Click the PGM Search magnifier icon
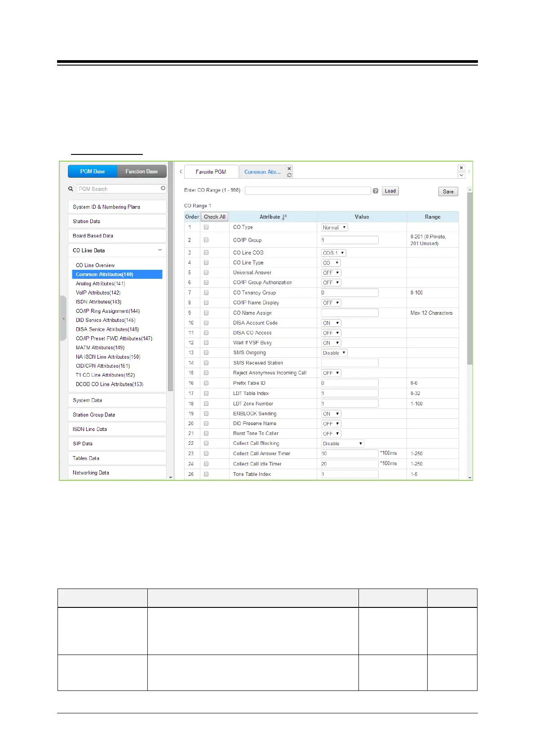This screenshot has height=756, width=535. tap(71, 189)
